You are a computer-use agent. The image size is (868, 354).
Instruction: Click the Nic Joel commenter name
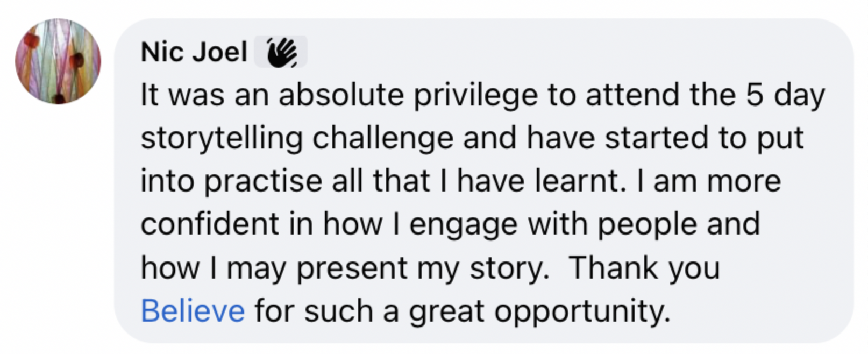(x=194, y=52)
